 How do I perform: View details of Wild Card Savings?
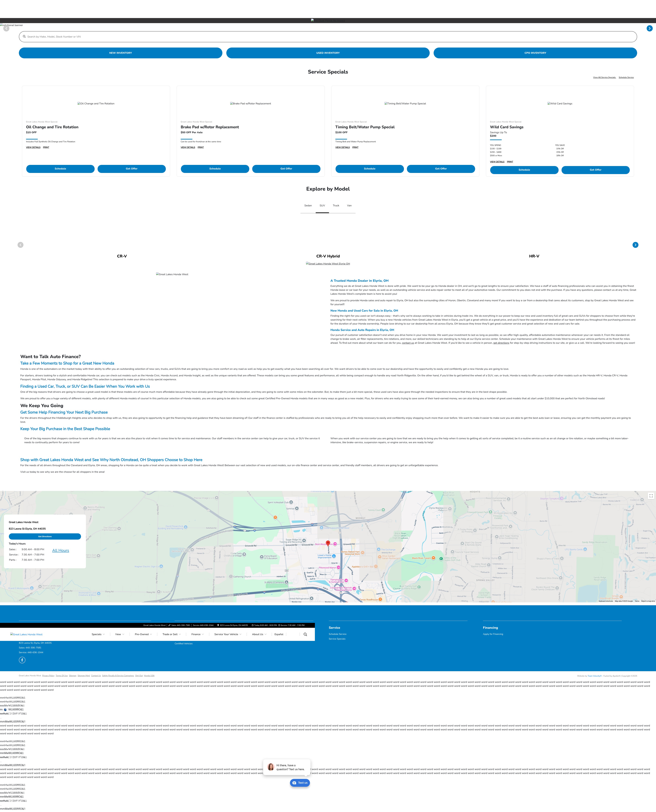[497, 162]
